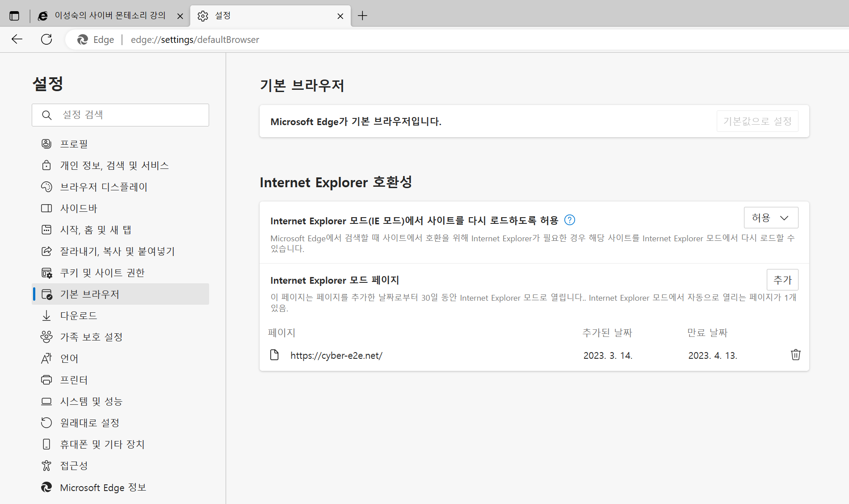Screen dimensions: 849x504
Task: Click the 기본값으로 설정 button
Action: [x=757, y=121]
